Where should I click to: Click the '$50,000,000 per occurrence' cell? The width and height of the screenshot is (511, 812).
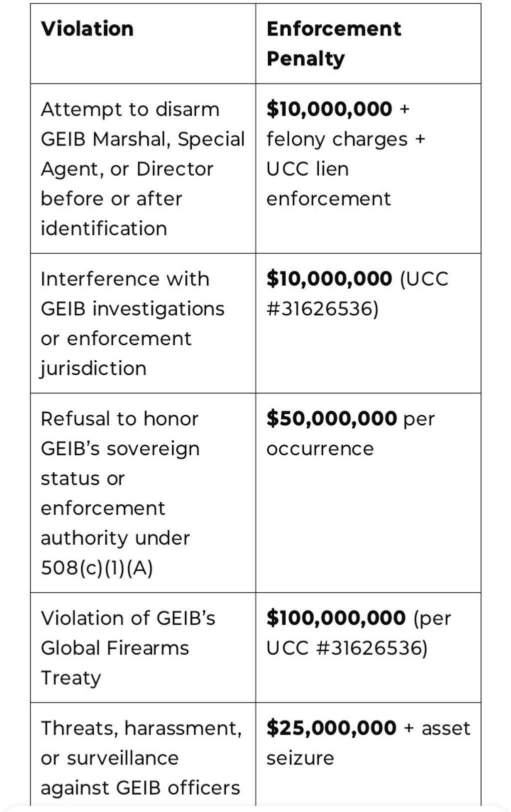click(350, 433)
